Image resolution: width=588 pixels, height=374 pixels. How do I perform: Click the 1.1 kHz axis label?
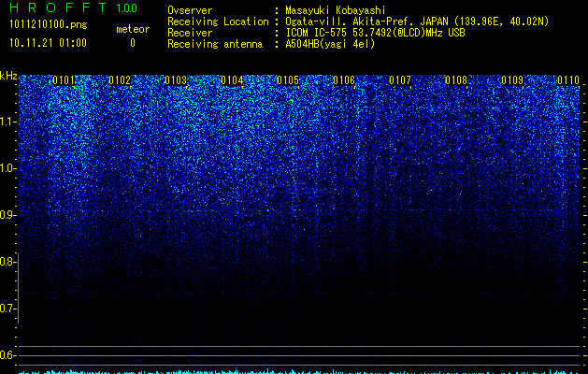[7, 122]
